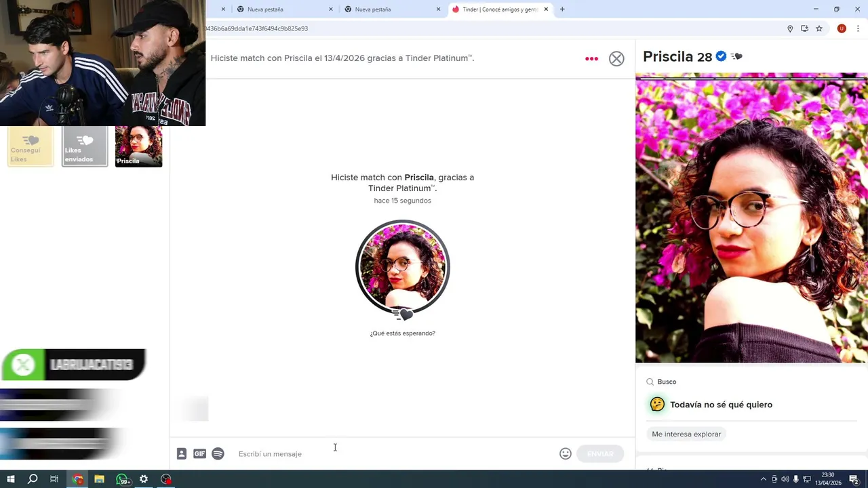Screen dimensions: 868x488
Task: Click the 'Todavía no sé qué quiero' text
Action: tap(721, 405)
